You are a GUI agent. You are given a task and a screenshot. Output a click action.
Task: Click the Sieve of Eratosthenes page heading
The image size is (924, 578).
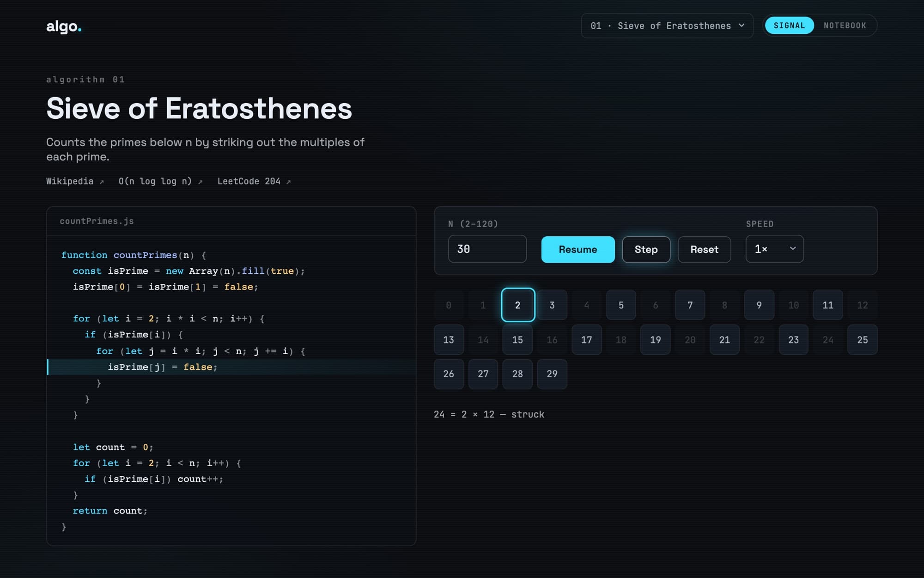[x=199, y=108]
